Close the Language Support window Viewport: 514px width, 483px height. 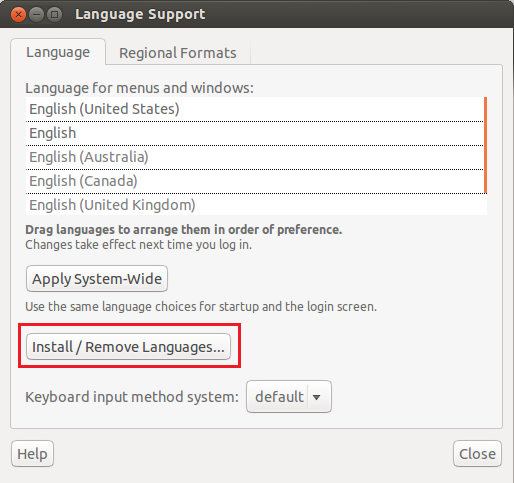point(18,15)
